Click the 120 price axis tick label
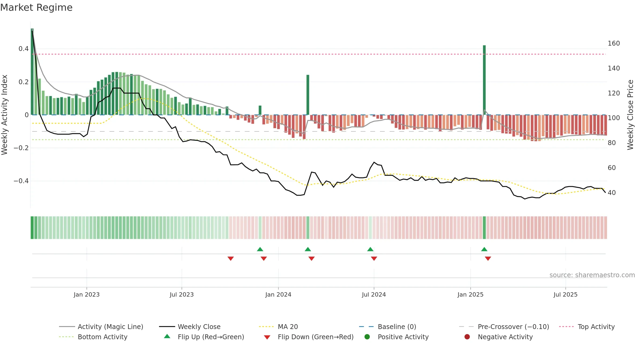 (x=614, y=93)
